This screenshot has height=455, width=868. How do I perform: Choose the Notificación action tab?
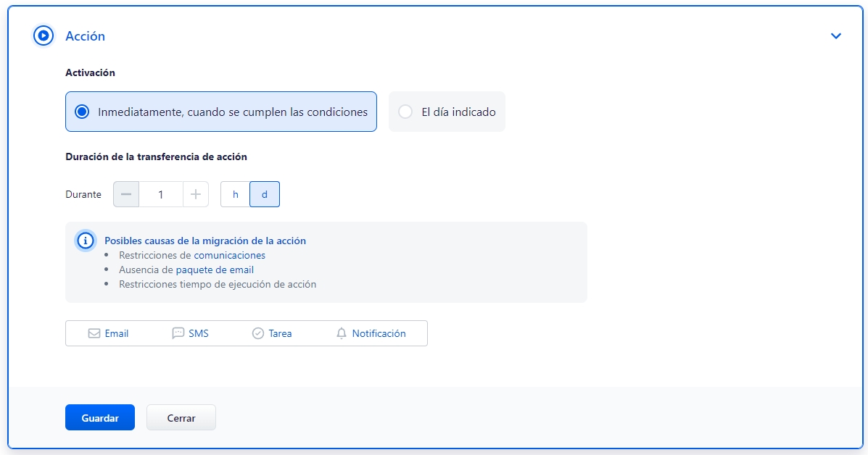tap(371, 333)
